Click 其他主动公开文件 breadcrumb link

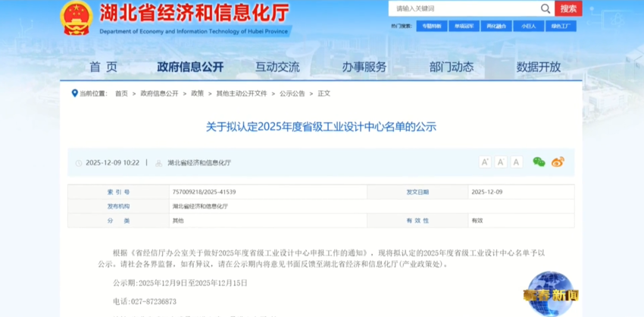242,93
